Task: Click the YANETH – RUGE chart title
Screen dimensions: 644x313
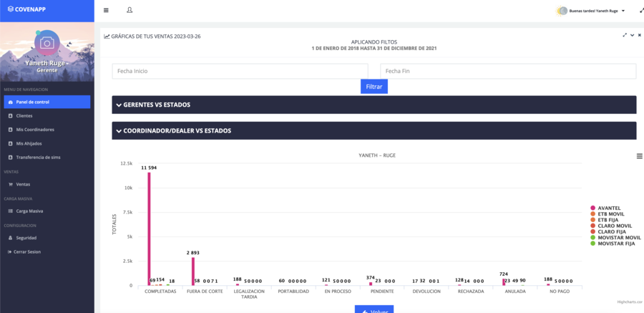Action: (x=376, y=155)
